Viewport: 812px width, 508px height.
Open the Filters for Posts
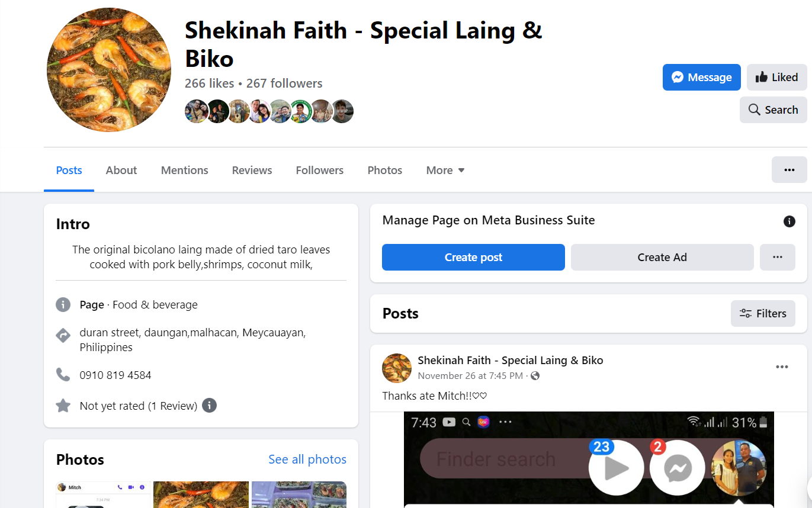pos(763,313)
